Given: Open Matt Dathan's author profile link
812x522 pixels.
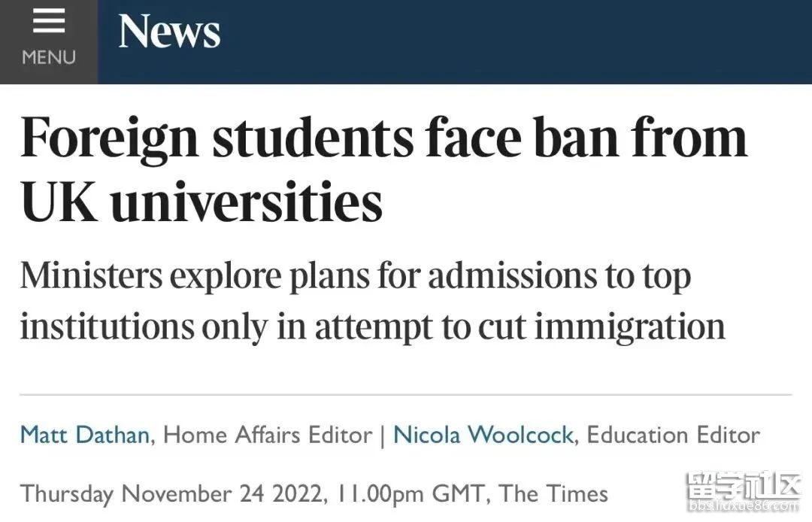Looking at the screenshot, I should [84, 435].
